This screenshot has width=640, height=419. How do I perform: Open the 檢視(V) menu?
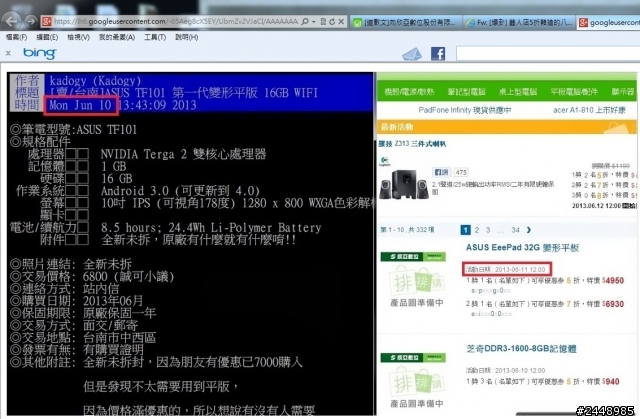point(78,37)
